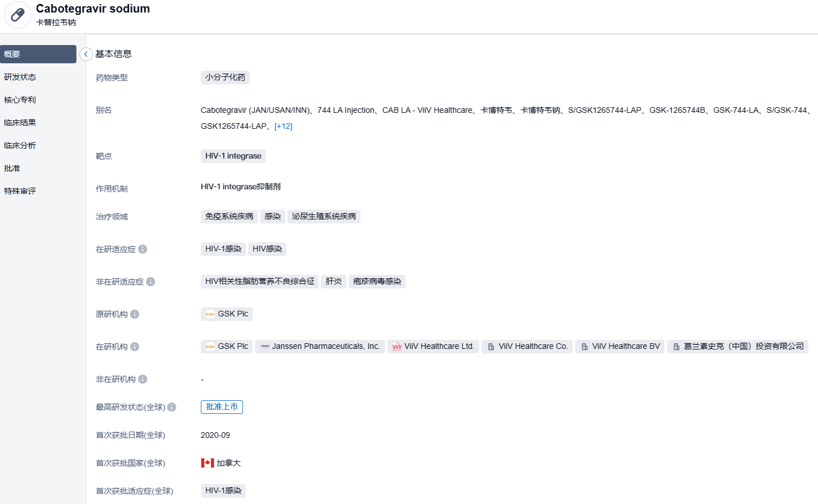Screen dimensions: 818x504
Task: Click the drug pill icon beside Cabotegravir sodium
Action: [x=18, y=15]
